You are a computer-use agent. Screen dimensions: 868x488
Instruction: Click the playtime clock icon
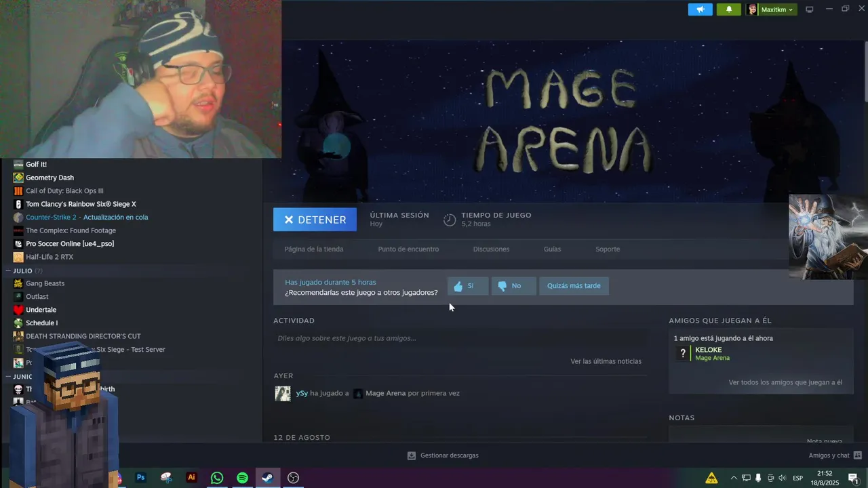click(450, 220)
